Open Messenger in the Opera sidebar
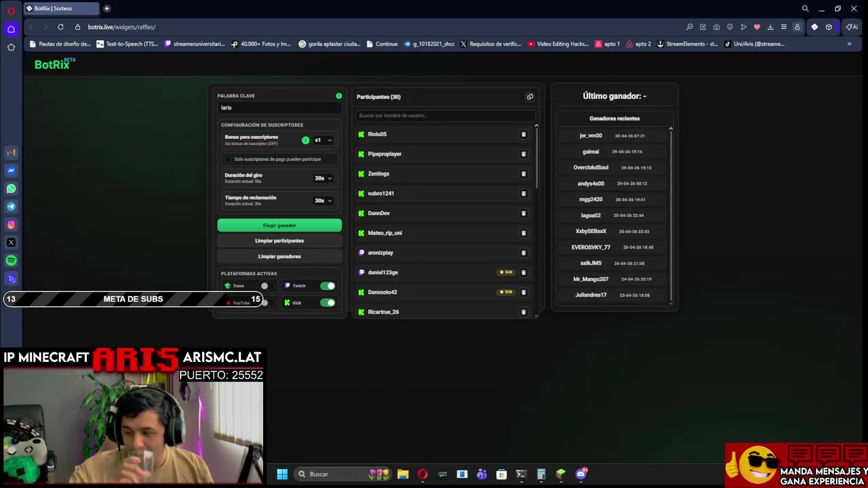868x488 pixels. [11, 171]
